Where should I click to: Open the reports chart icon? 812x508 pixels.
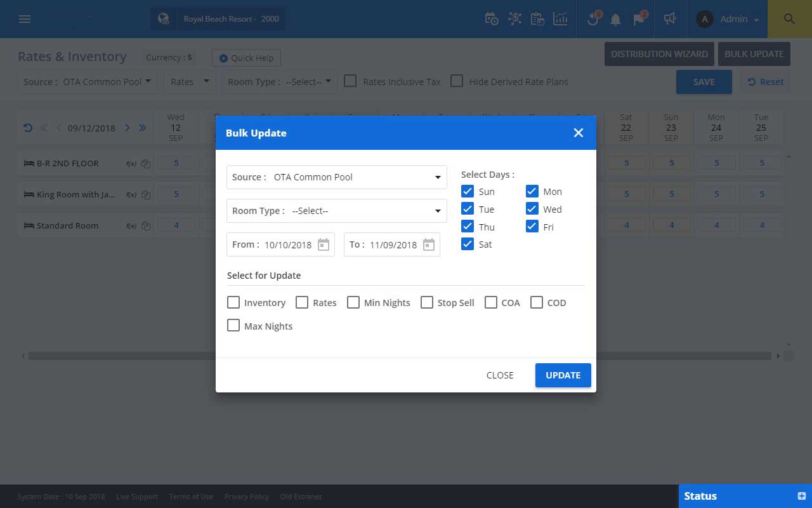click(560, 19)
